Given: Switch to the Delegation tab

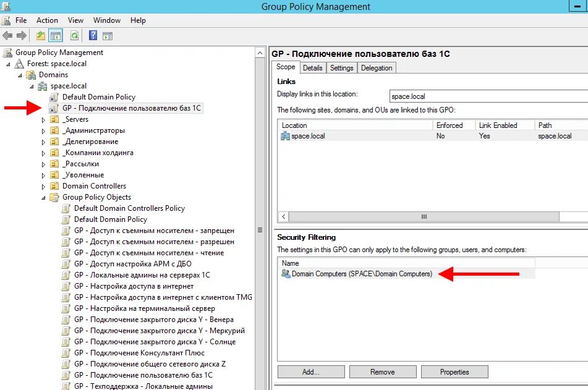Looking at the screenshot, I should [377, 68].
